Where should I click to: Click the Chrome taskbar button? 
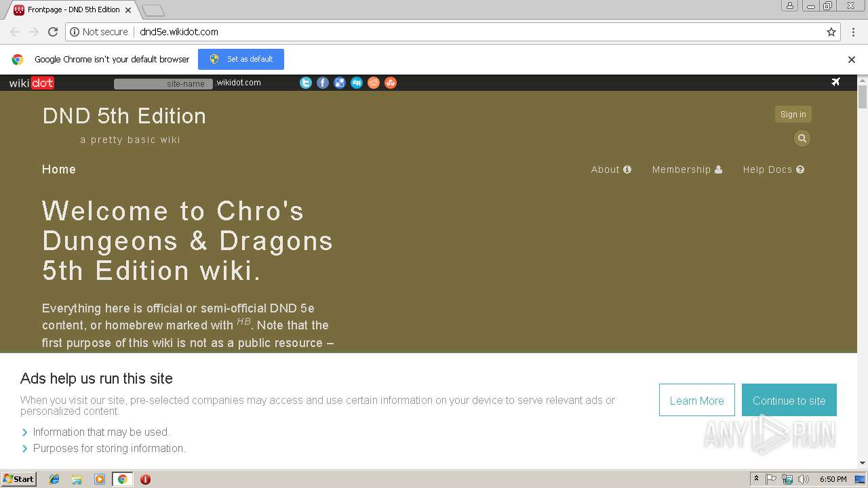click(x=122, y=479)
